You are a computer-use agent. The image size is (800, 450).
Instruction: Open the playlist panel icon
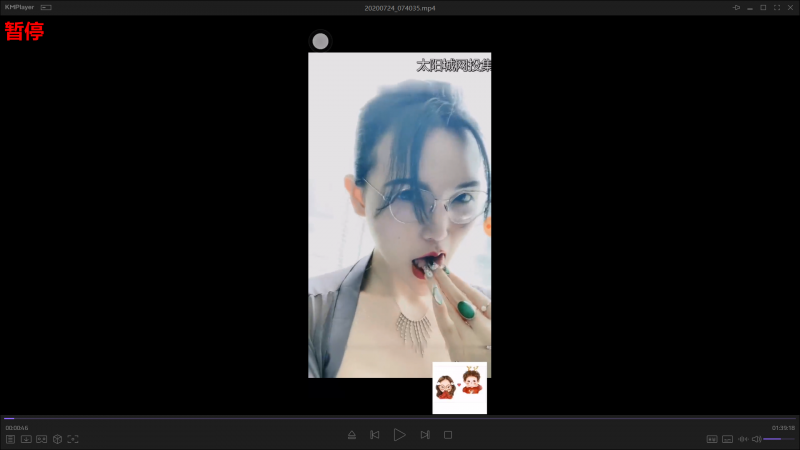[x=10, y=439]
